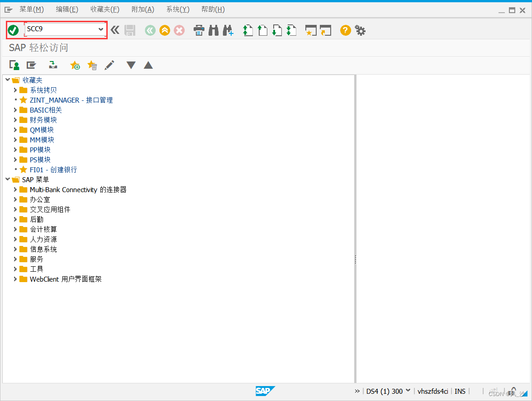The width and height of the screenshot is (532, 401).
Task: Open the 菜单(M) menu
Action: click(32, 9)
